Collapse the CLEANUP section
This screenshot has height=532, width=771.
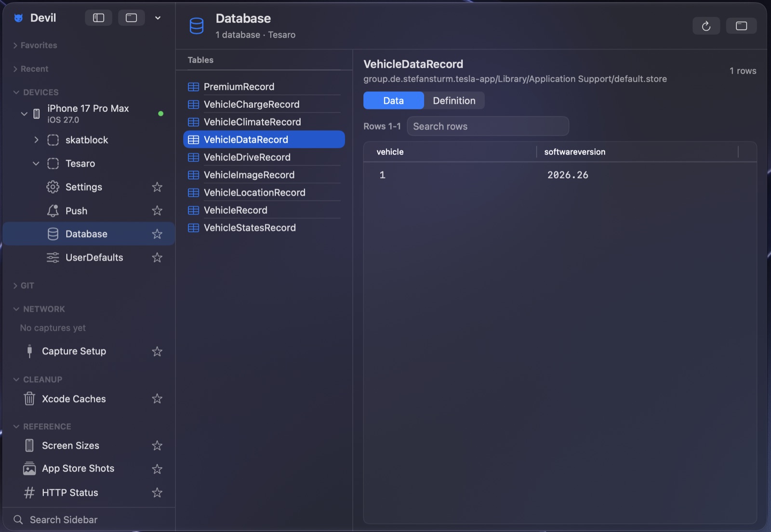click(16, 379)
